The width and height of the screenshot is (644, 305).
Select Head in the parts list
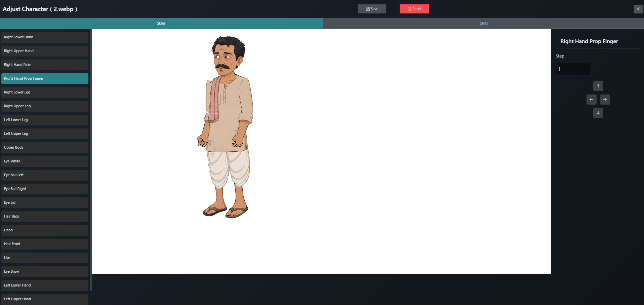(45, 230)
